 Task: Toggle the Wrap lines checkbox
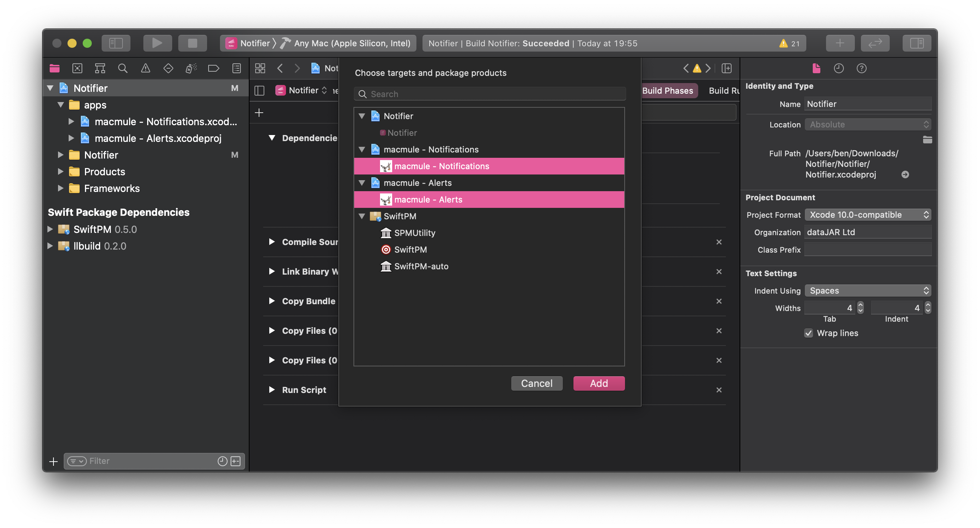coord(809,333)
